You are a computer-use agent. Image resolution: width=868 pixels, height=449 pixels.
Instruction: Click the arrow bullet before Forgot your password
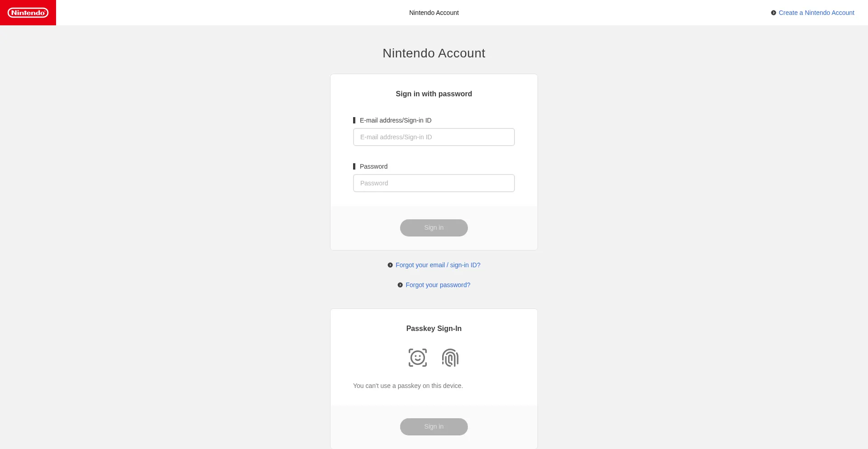point(400,285)
